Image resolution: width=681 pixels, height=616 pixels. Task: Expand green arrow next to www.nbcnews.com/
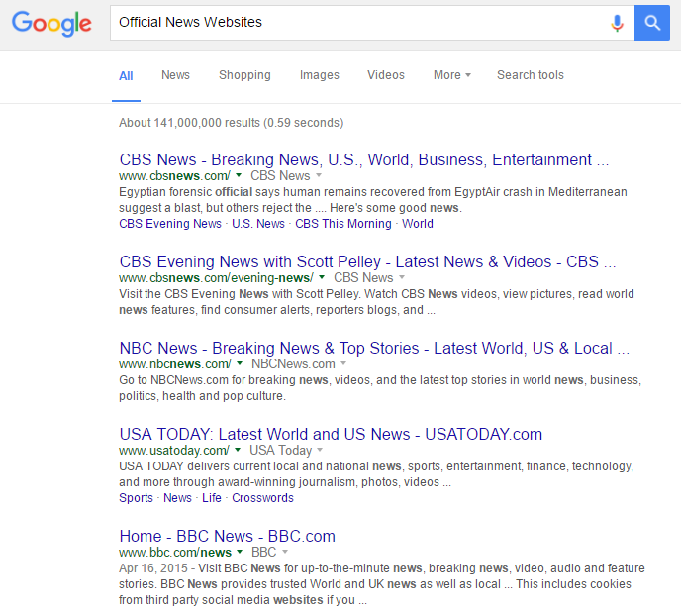(240, 363)
